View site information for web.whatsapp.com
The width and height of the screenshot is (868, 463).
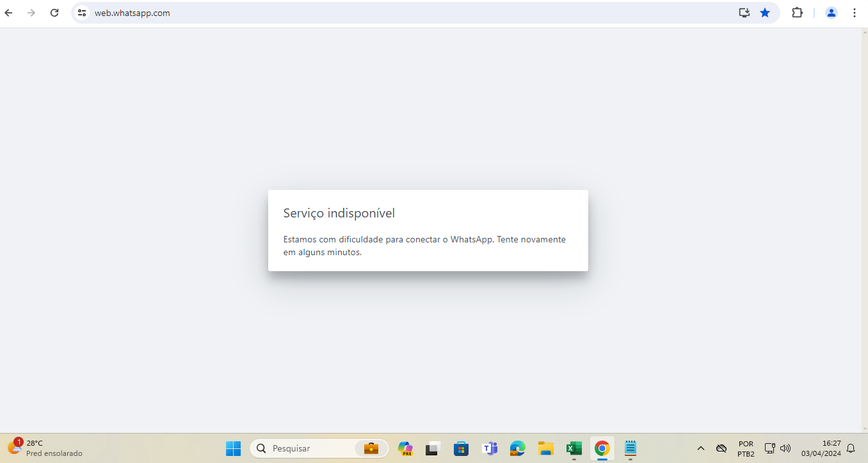tap(82, 13)
